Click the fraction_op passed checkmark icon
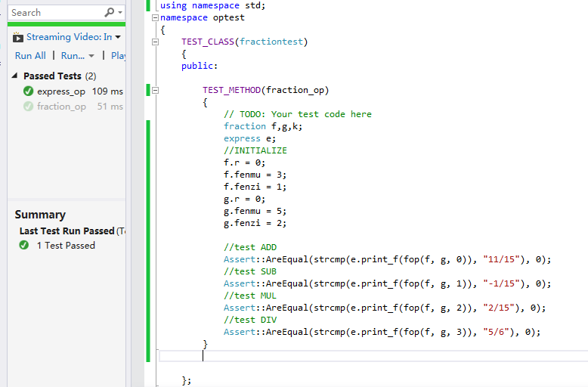 [28, 107]
